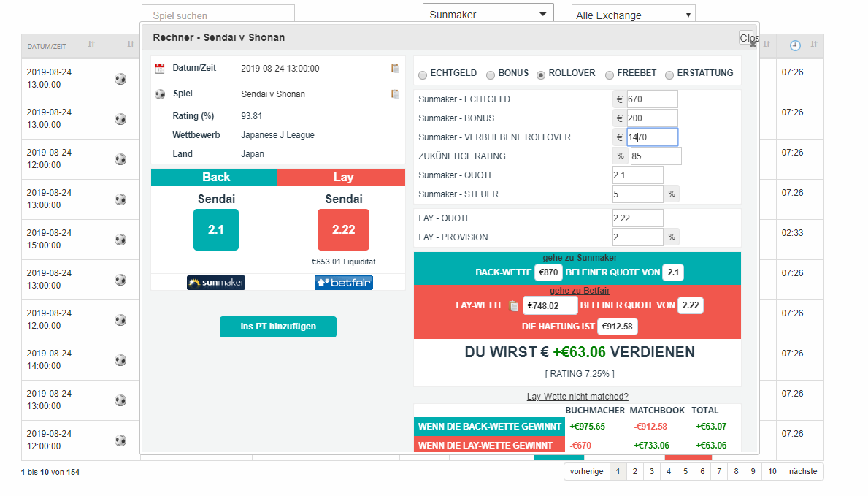Click the BUCHMACHER column header
868x496 pixels.
[595, 411]
